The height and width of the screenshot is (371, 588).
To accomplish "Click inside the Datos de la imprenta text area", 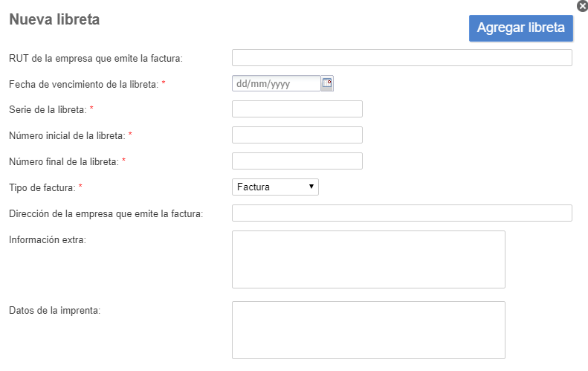I will pos(368,329).
